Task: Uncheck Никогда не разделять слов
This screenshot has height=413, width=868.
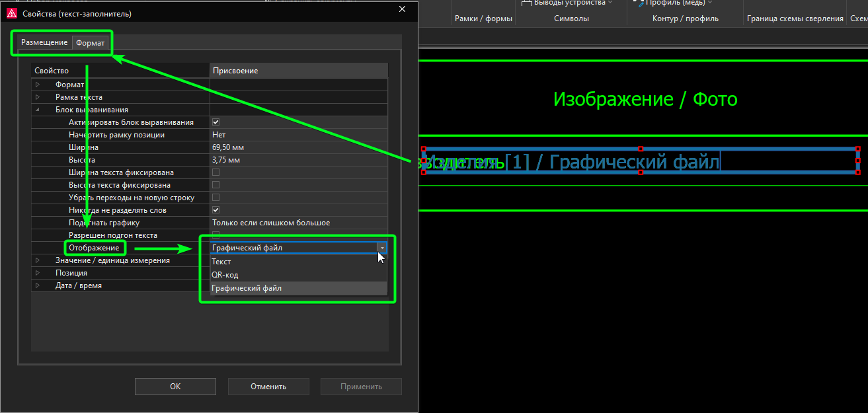Action: (x=216, y=210)
